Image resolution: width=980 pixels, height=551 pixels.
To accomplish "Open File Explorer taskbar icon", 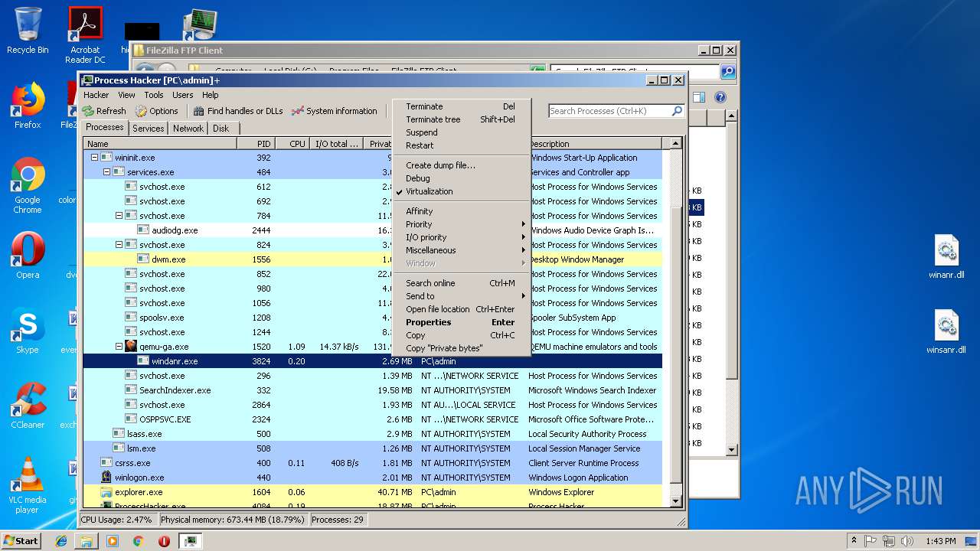I will (87, 541).
